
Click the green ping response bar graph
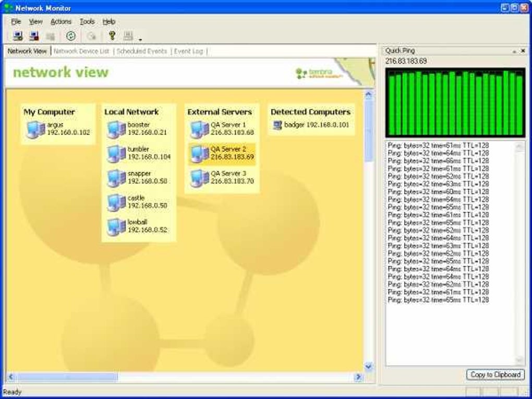[455, 102]
